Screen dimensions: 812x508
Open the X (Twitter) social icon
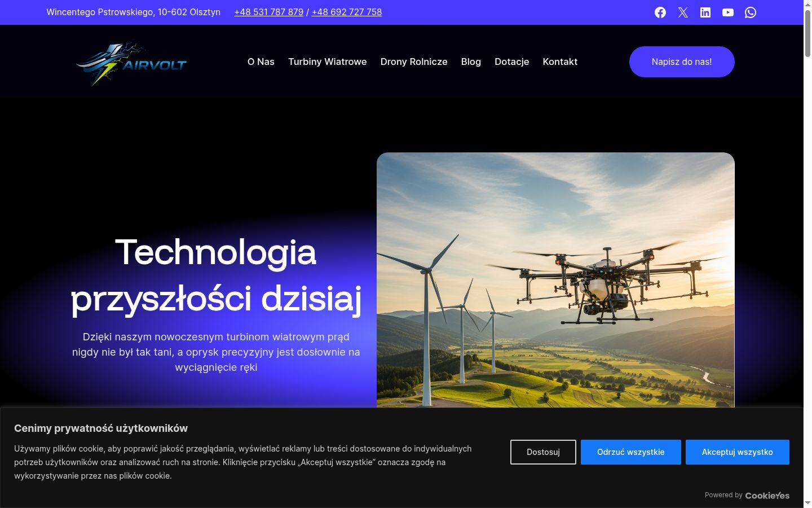coord(683,12)
